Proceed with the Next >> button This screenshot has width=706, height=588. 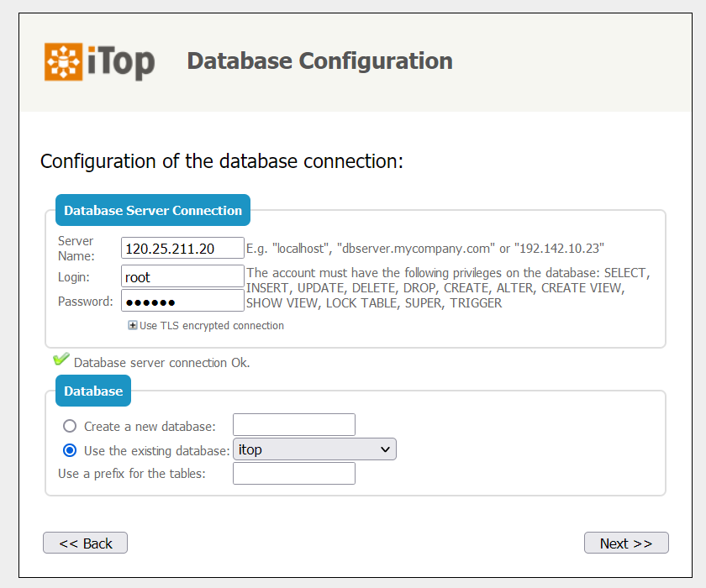click(x=626, y=543)
